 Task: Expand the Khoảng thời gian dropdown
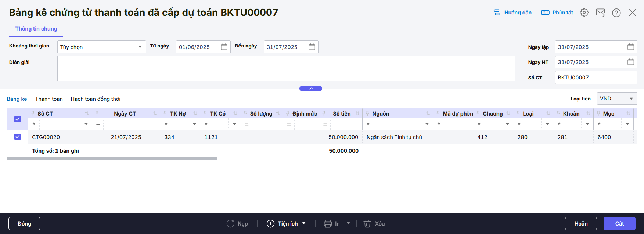click(x=140, y=47)
